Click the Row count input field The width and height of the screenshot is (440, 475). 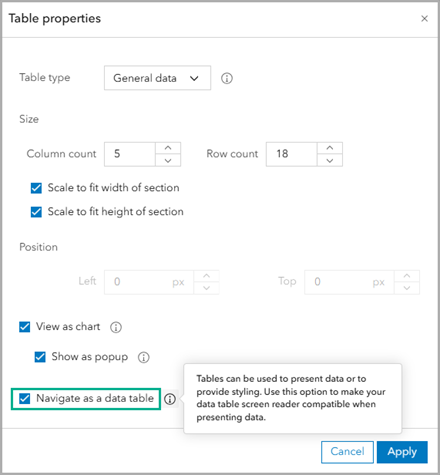click(292, 154)
